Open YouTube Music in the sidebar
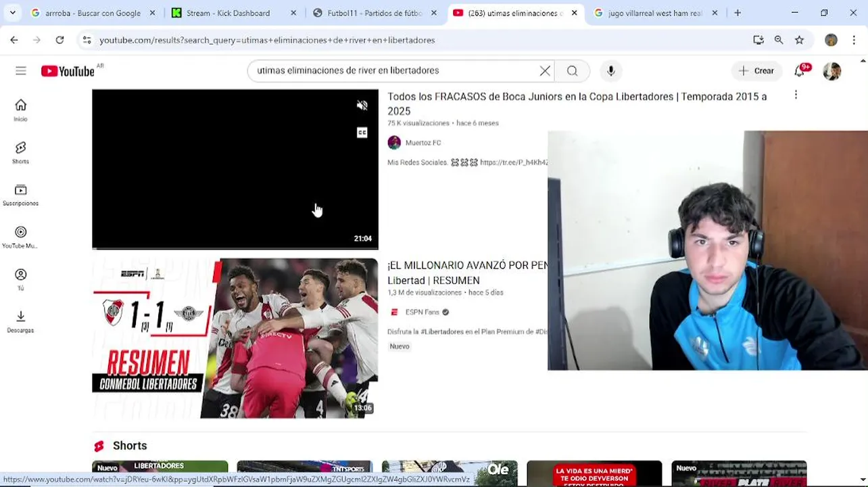 pyautogui.click(x=20, y=237)
